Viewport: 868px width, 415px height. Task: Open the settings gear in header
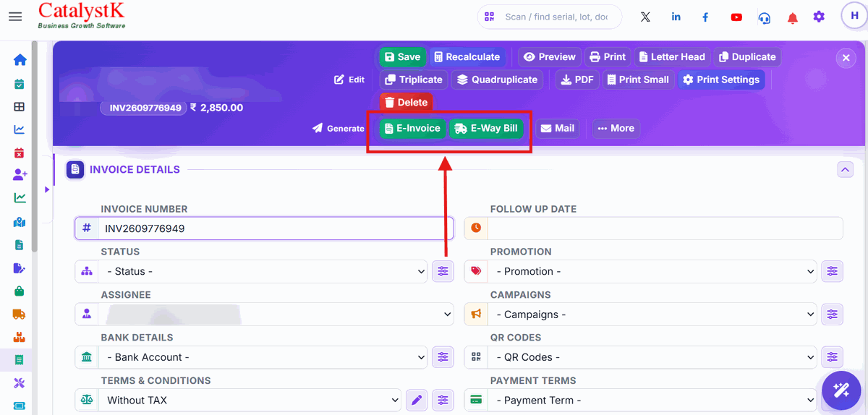coord(819,17)
